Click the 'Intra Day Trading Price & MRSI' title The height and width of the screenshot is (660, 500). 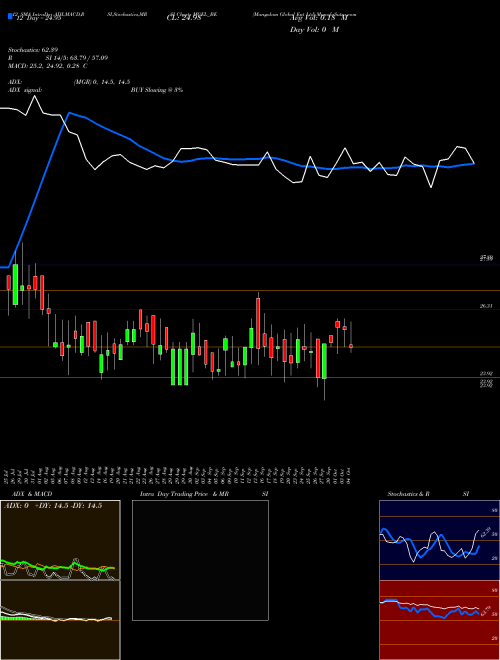(204, 494)
